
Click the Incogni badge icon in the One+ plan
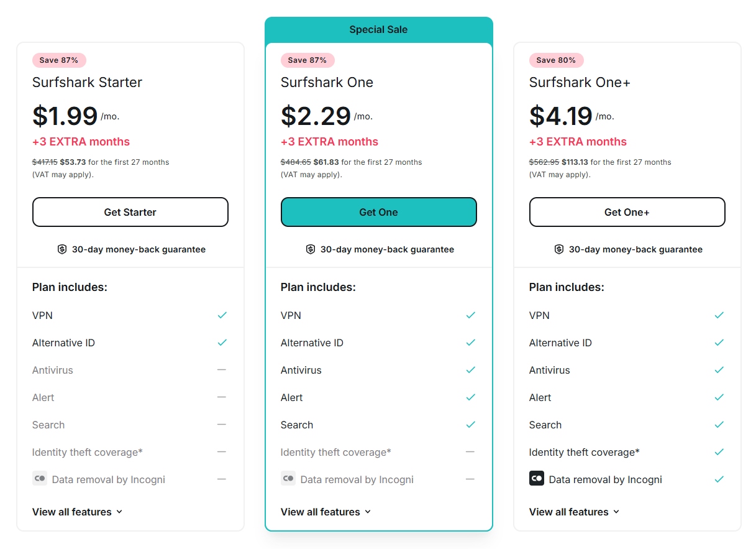(537, 479)
